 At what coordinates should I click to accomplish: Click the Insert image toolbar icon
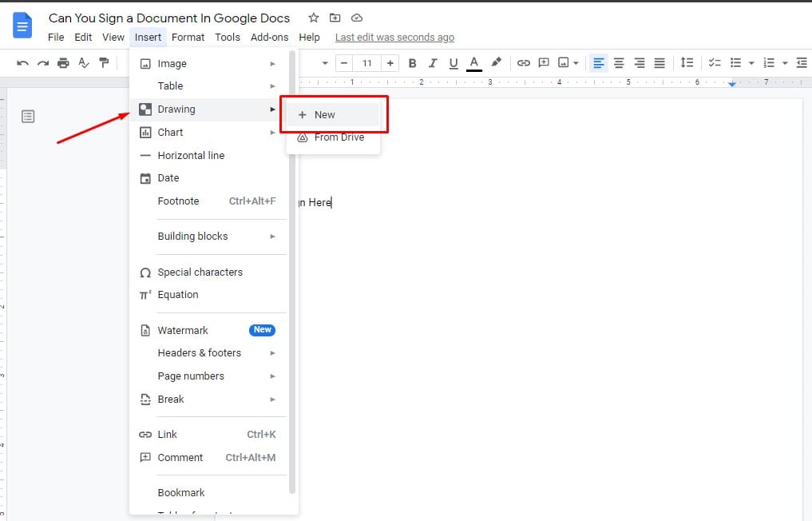click(x=564, y=62)
